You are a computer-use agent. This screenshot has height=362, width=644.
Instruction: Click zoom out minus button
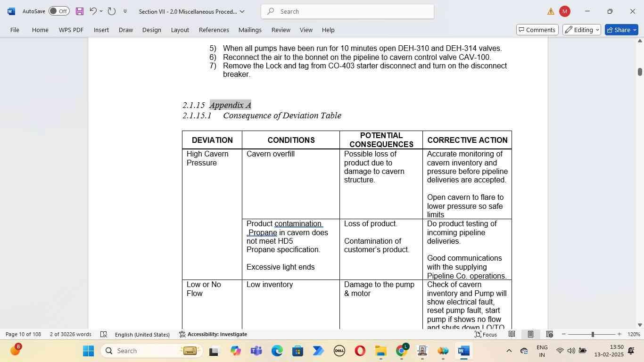(x=563, y=334)
